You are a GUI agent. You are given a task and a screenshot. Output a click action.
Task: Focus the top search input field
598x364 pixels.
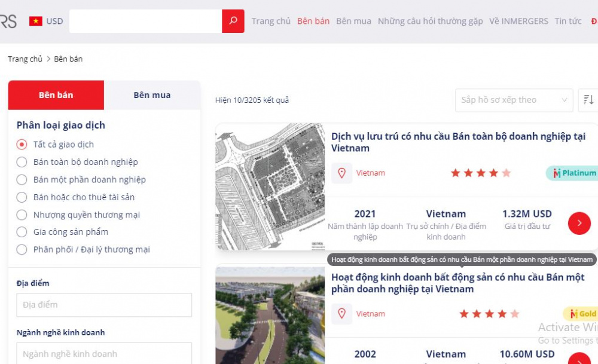pyautogui.click(x=146, y=21)
